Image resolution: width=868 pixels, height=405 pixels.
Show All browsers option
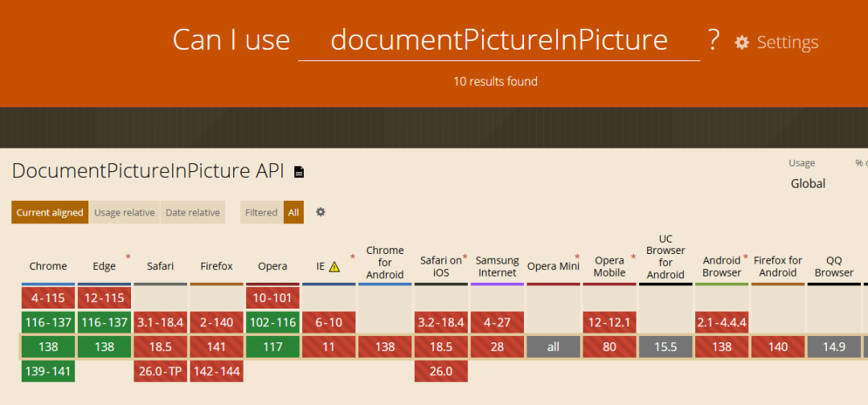(x=293, y=213)
